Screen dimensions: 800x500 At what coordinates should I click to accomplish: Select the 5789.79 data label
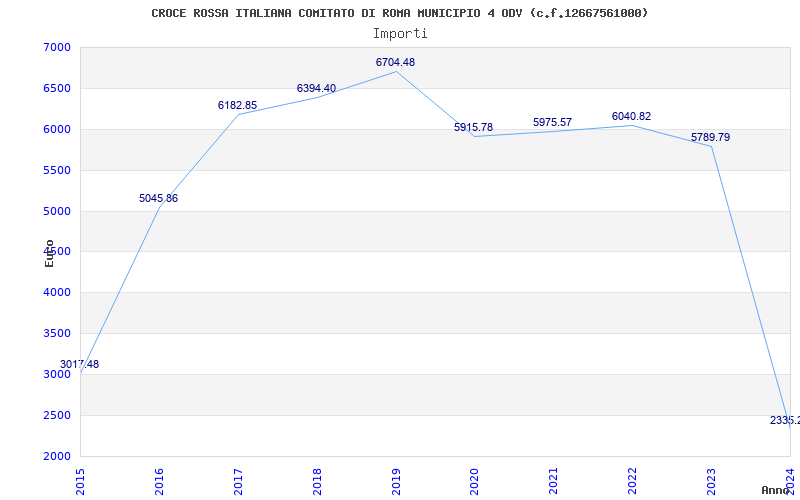[710, 137]
